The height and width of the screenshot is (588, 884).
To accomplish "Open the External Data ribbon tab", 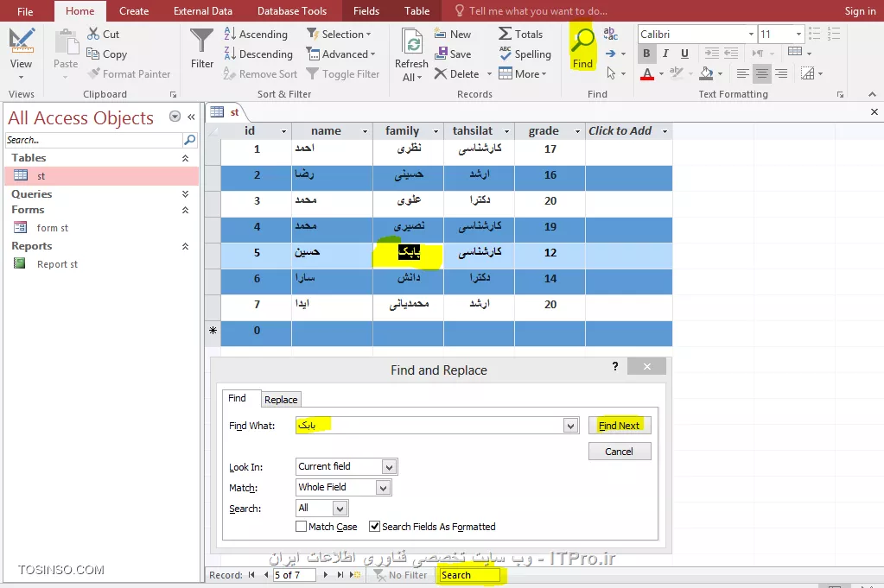I will click(203, 11).
